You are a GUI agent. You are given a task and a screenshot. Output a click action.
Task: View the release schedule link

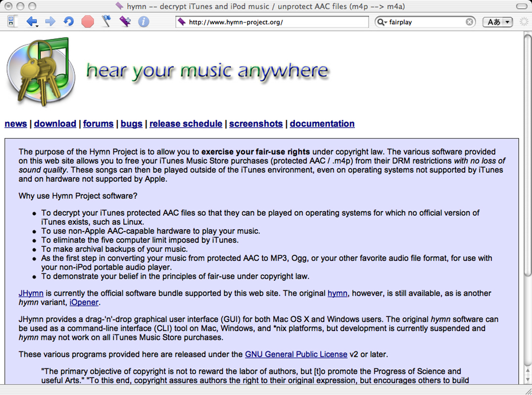click(186, 124)
